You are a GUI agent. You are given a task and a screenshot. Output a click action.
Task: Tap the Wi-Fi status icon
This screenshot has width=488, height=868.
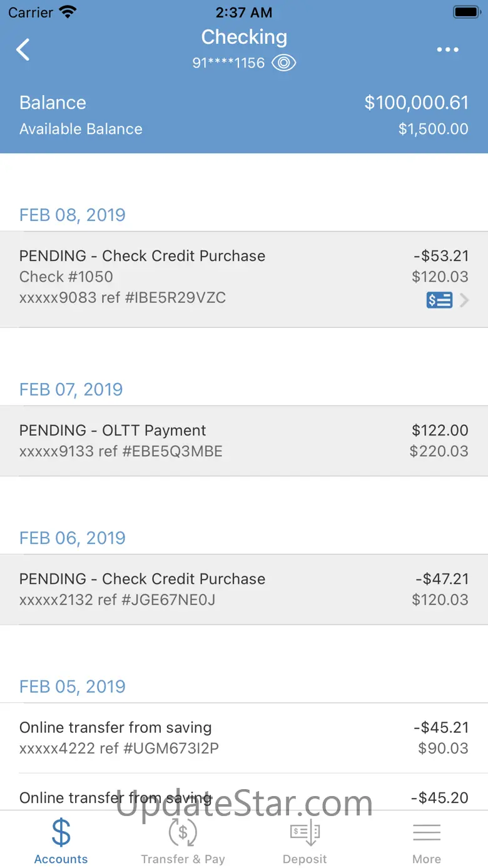tap(67, 12)
